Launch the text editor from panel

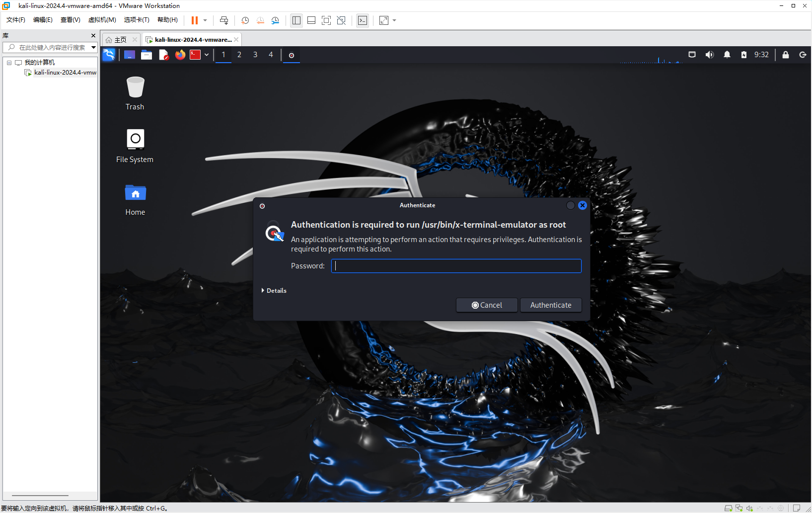point(163,55)
